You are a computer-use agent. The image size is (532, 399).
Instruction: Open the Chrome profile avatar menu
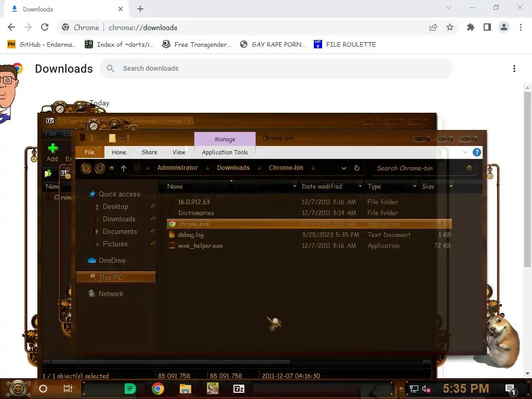click(504, 27)
